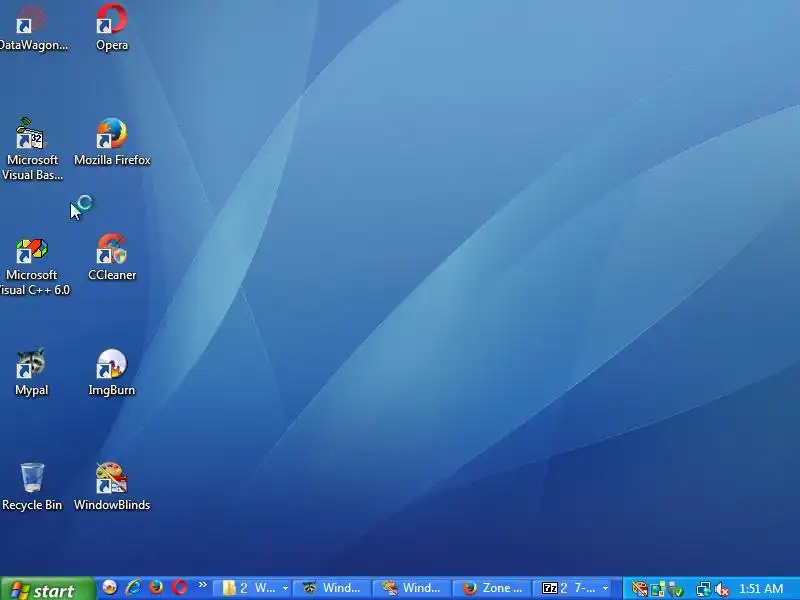Click the network connection tray icon
The height and width of the screenshot is (600, 800).
pyautogui.click(x=704, y=589)
